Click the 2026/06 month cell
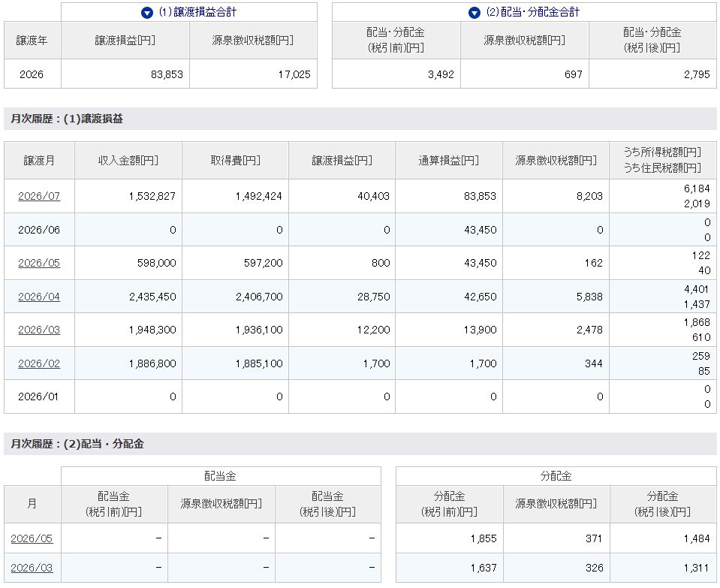The image size is (720, 588). [x=39, y=230]
